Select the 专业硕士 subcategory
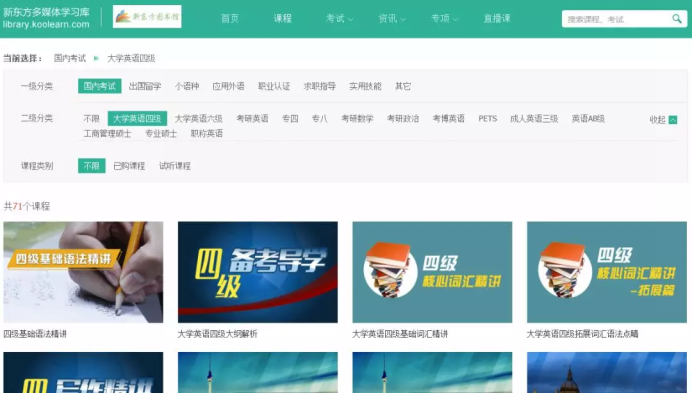 pyautogui.click(x=161, y=134)
